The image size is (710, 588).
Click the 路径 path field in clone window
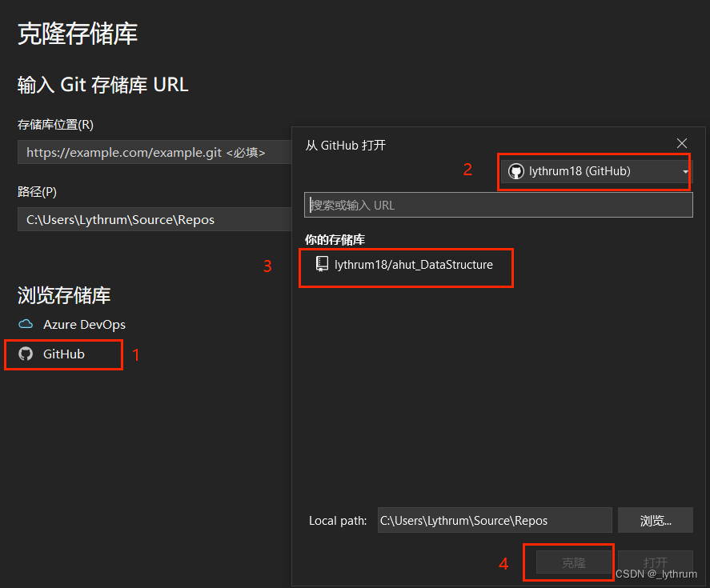[x=154, y=219]
